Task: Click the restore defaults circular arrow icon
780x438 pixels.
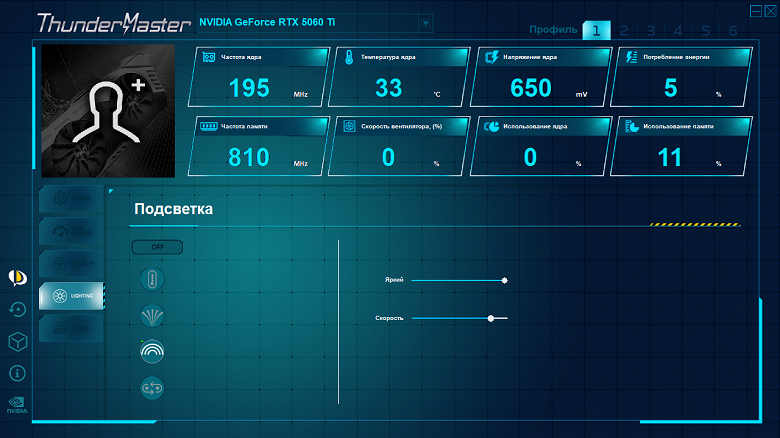Action: click(x=17, y=310)
